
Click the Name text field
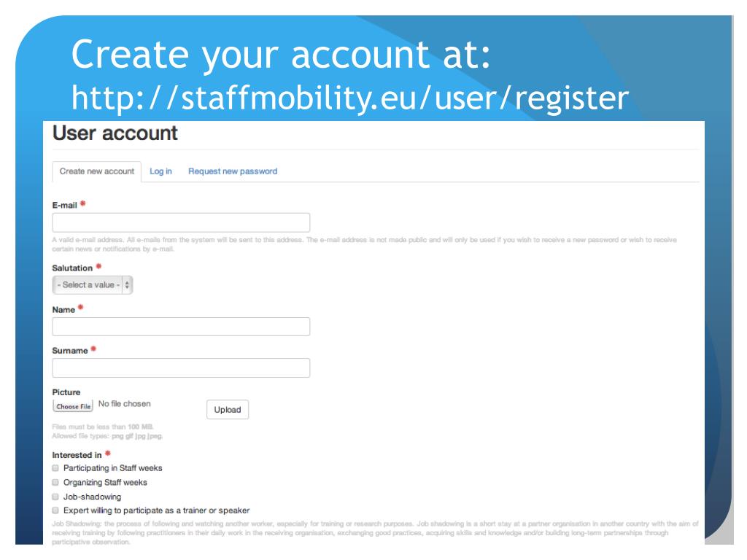(181, 327)
